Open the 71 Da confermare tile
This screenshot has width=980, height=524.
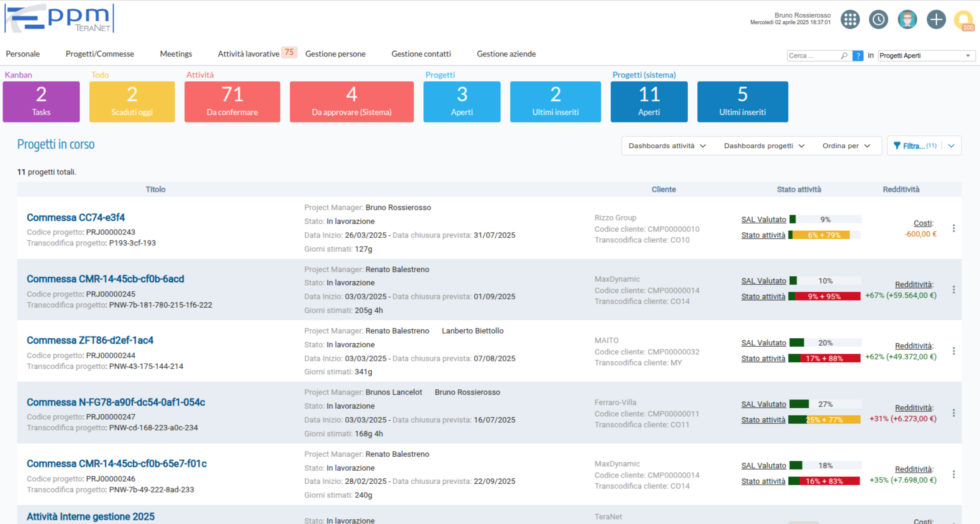(232, 102)
